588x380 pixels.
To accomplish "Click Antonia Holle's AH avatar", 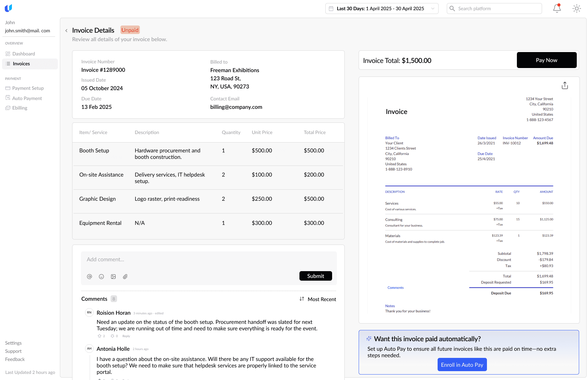I will [89, 348].
